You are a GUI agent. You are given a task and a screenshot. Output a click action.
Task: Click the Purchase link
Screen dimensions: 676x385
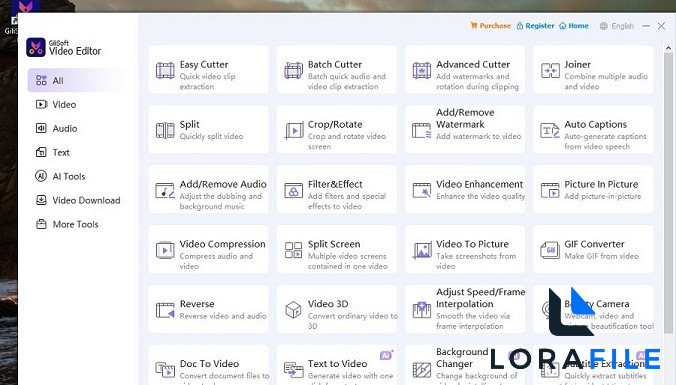pos(491,26)
